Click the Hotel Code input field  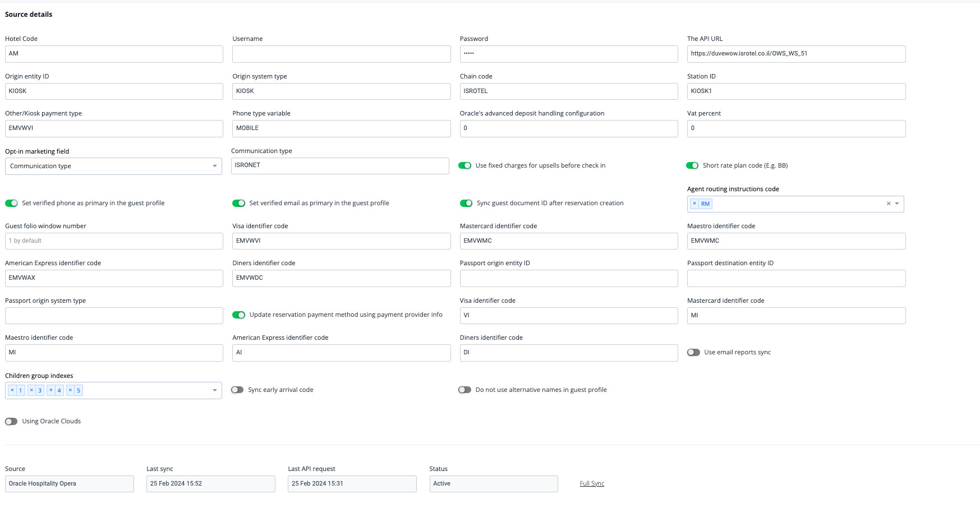point(114,54)
